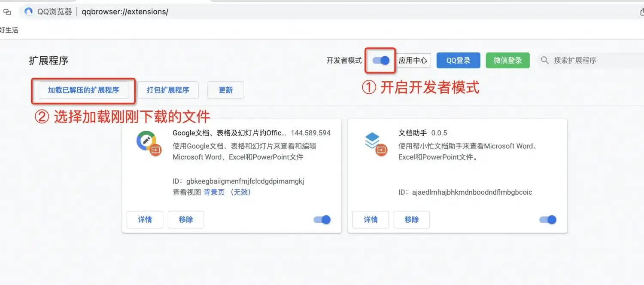Open the tab switcher icon

pyautogui.click(x=7, y=12)
